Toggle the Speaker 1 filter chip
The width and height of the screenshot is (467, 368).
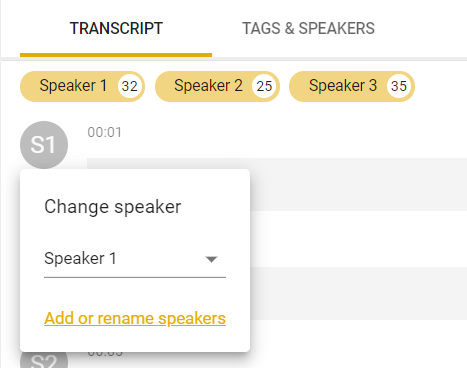(82, 86)
